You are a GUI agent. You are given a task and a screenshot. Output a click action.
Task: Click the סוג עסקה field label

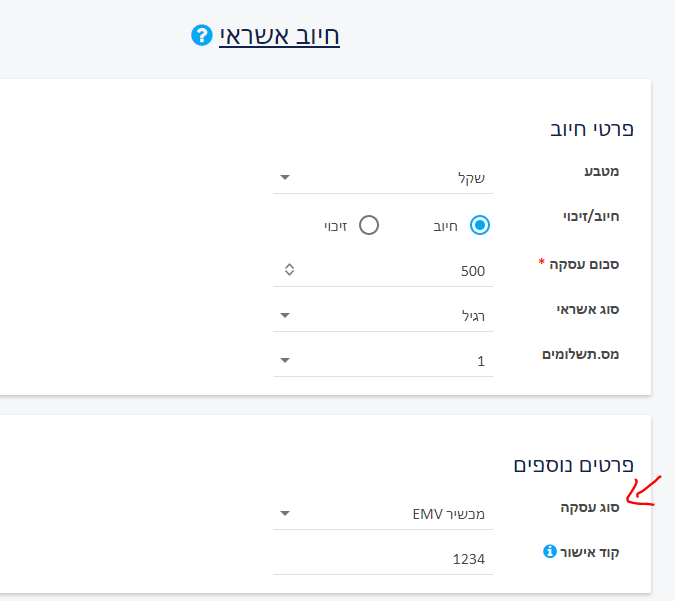pos(590,507)
